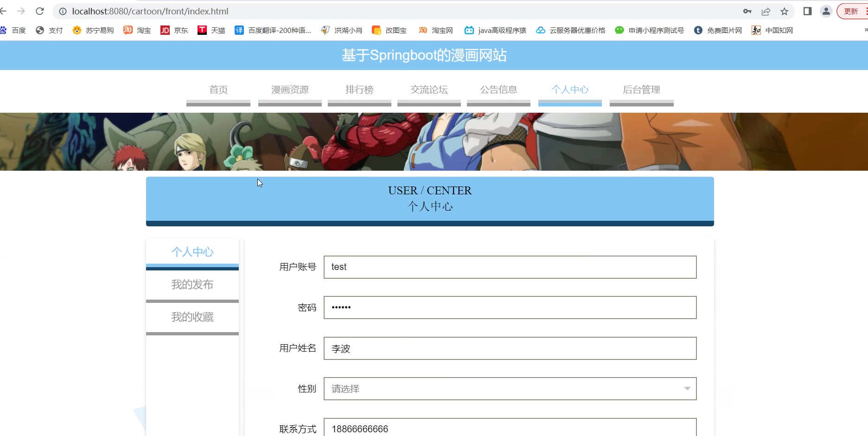Open the saved passwords key icon

pos(747,11)
